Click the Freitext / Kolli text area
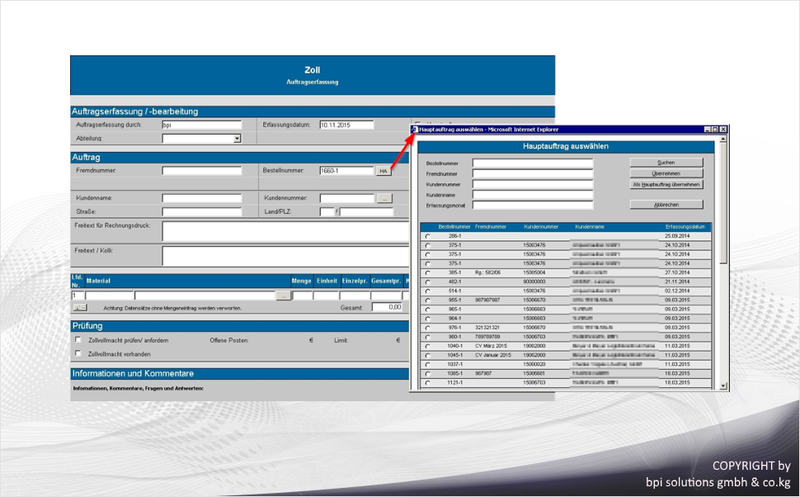800x497 pixels. point(286,256)
